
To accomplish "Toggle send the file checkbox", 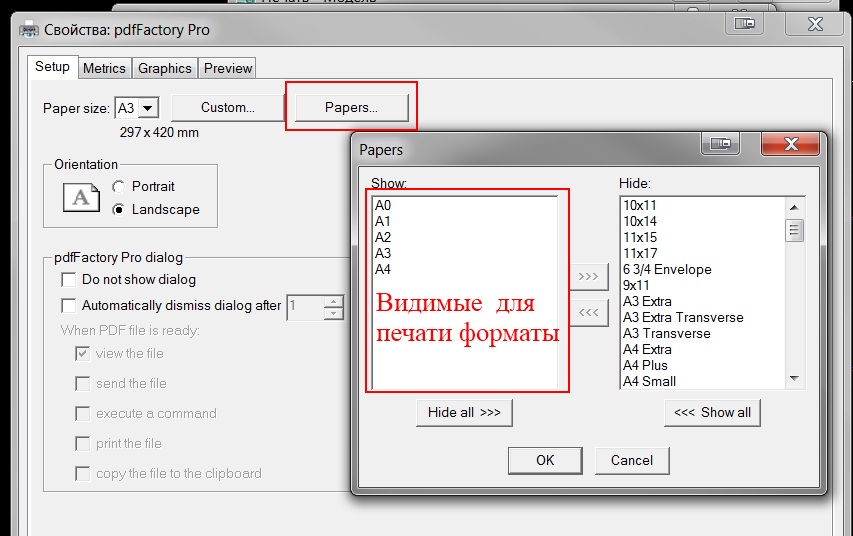I will tap(82, 384).
